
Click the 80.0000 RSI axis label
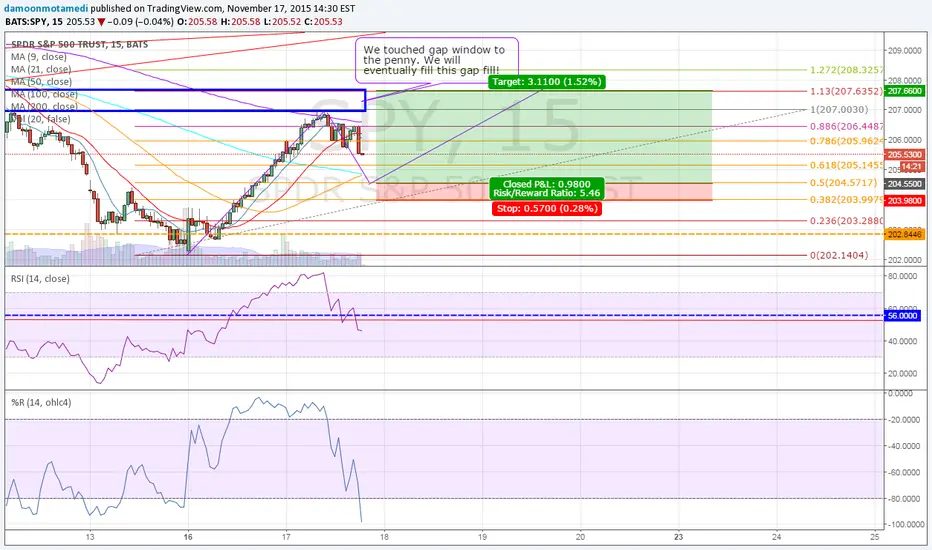[903, 276]
